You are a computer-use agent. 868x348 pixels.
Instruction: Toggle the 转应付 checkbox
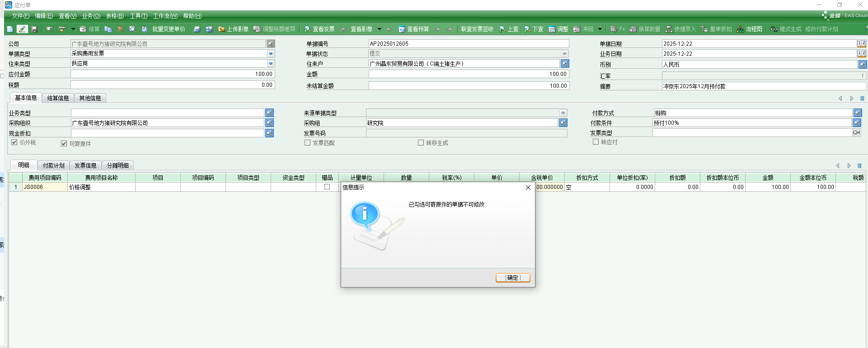tap(596, 142)
